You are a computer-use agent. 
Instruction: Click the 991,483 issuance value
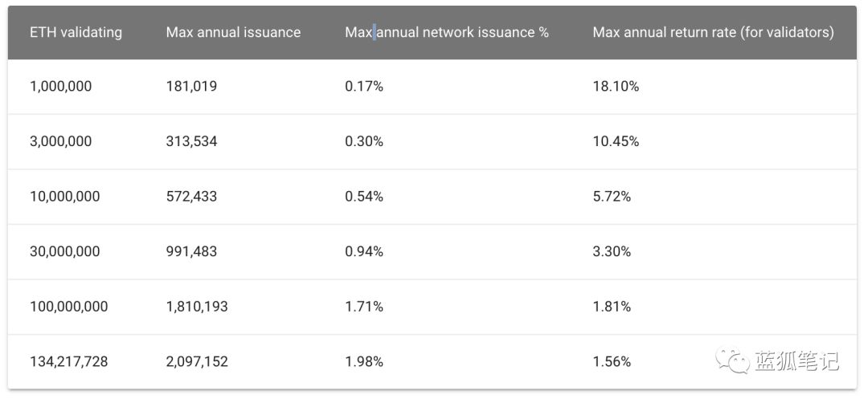tap(191, 251)
